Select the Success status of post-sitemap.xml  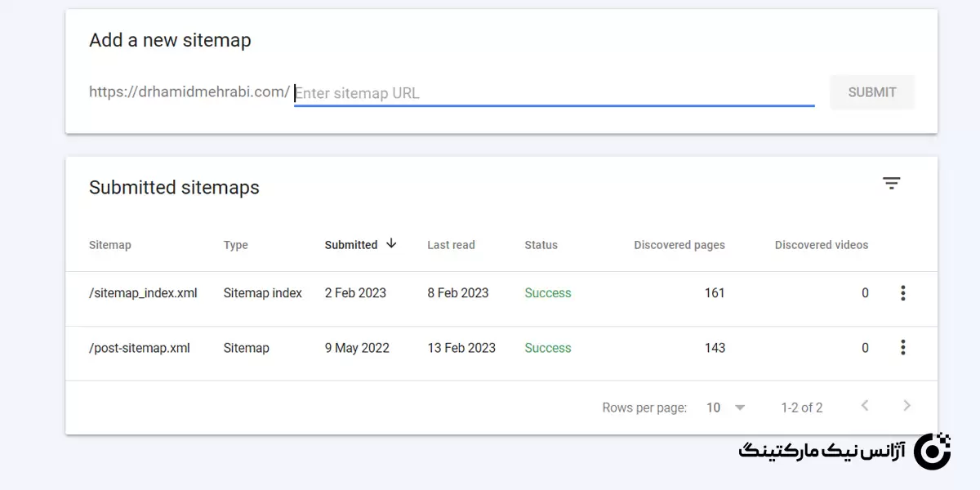pyautogui.click(x=547, y=347)
